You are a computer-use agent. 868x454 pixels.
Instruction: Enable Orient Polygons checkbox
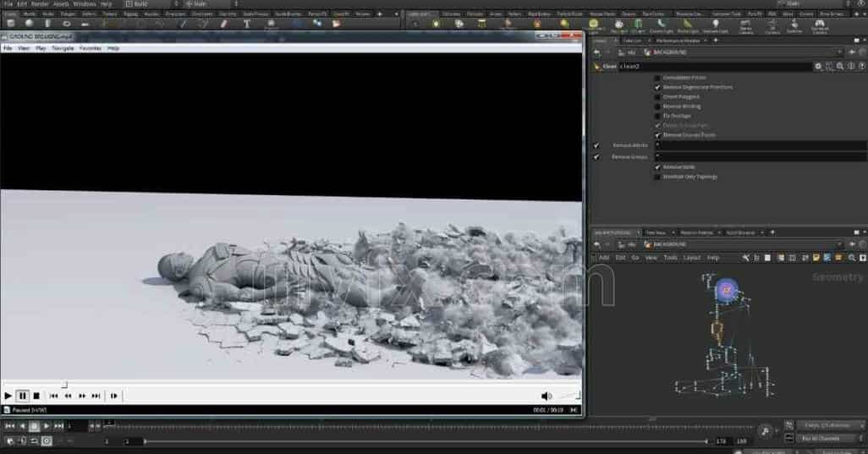click(x=657, y=96)
